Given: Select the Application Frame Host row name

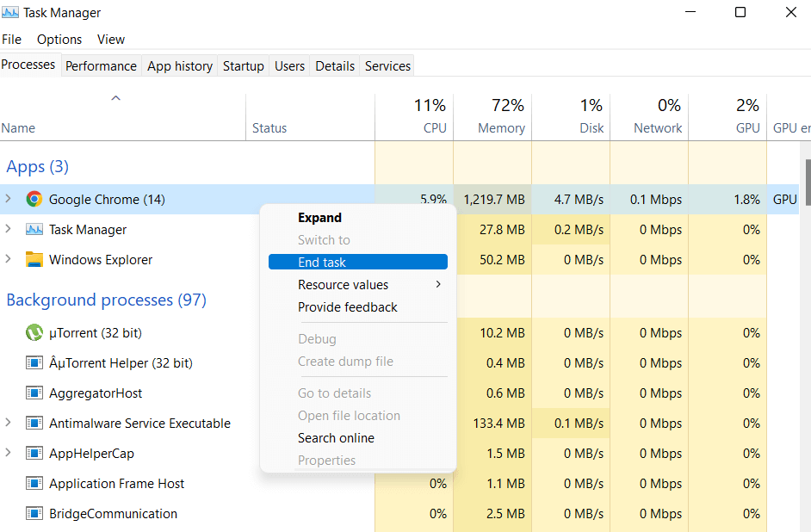Looking at the screenshot, I should [116, 484].
